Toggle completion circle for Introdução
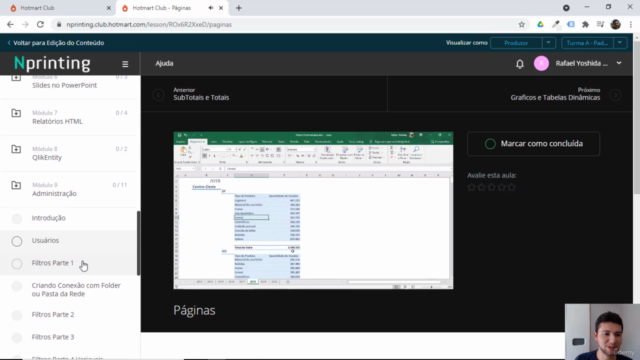640x360 pixels. pyautogui.click(x=17, y=219)
